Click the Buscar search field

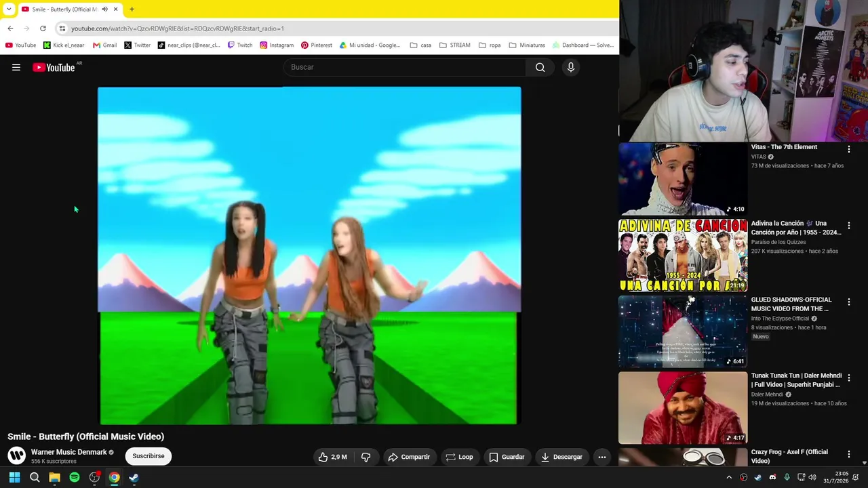(x=405, y=67)
